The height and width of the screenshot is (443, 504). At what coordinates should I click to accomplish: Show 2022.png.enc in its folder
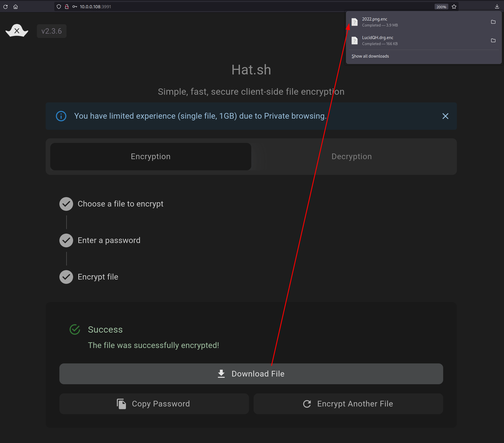(x=493, y=22)
